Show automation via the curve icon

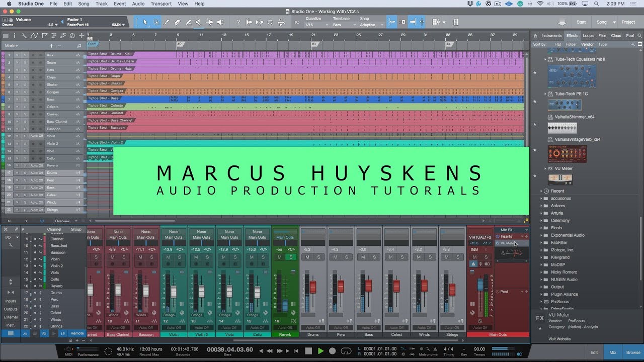point(34,36)
